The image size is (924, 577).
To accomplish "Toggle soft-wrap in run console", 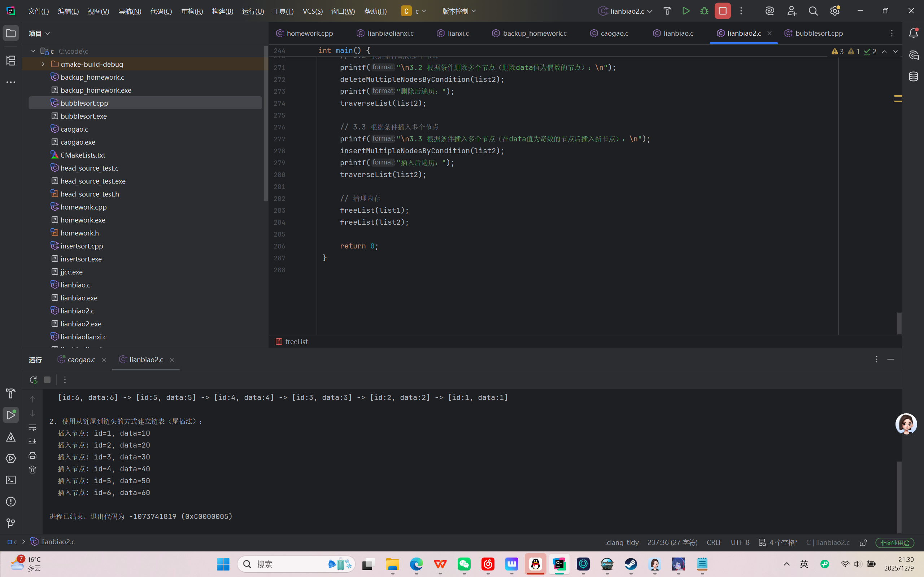I will [32, 427].
